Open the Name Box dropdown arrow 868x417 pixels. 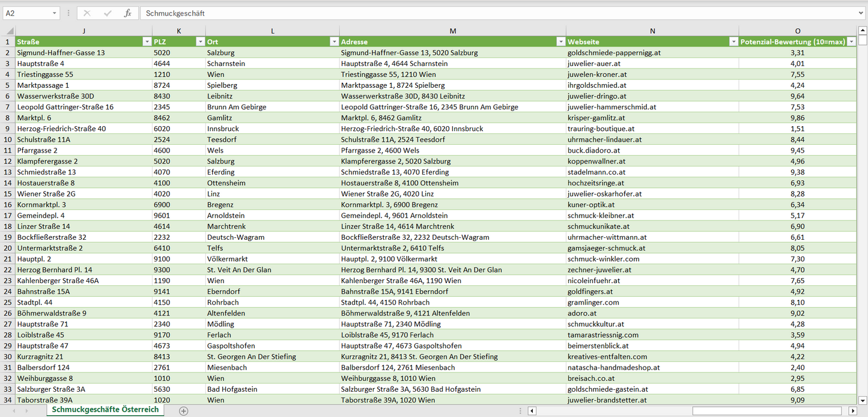pyautogui.click(x=55, y=13)
